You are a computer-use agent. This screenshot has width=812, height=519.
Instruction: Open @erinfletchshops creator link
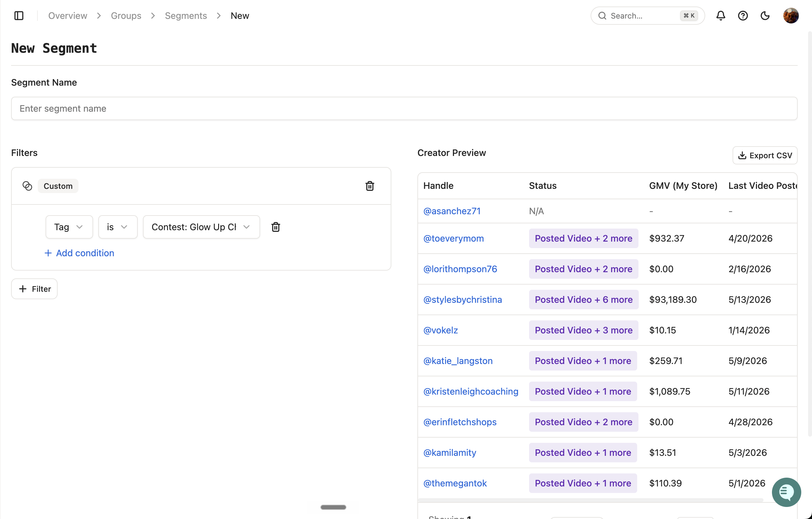460,422
